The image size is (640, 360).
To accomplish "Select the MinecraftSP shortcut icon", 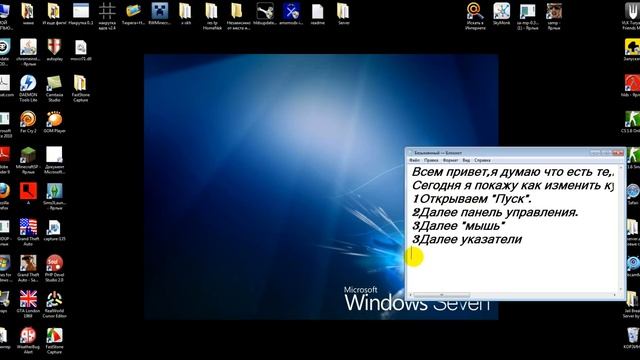I will pyautogui.click(x=28, y=160).
